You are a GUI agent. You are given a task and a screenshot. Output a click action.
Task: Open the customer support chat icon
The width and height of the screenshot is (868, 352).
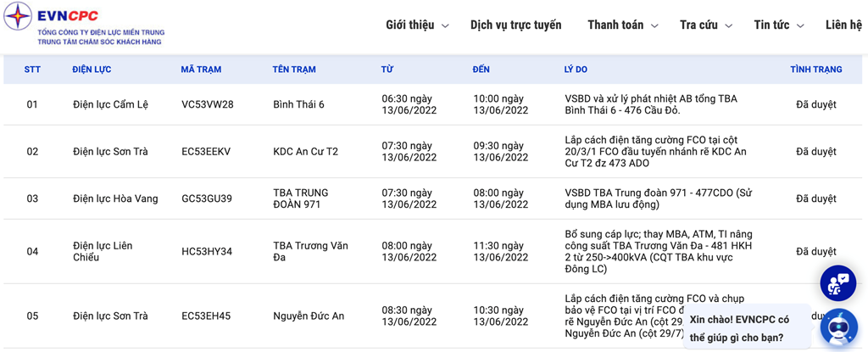tap(837, 283)
